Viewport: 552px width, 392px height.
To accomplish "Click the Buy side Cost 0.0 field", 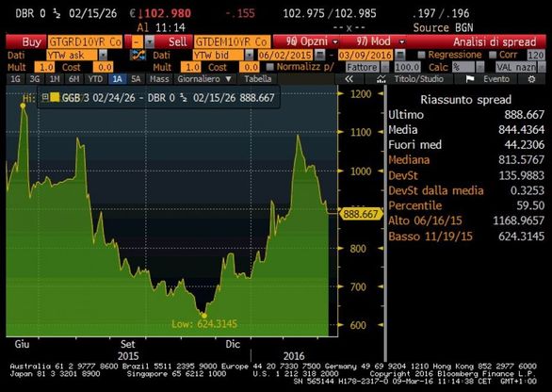I will coord(103,67).
